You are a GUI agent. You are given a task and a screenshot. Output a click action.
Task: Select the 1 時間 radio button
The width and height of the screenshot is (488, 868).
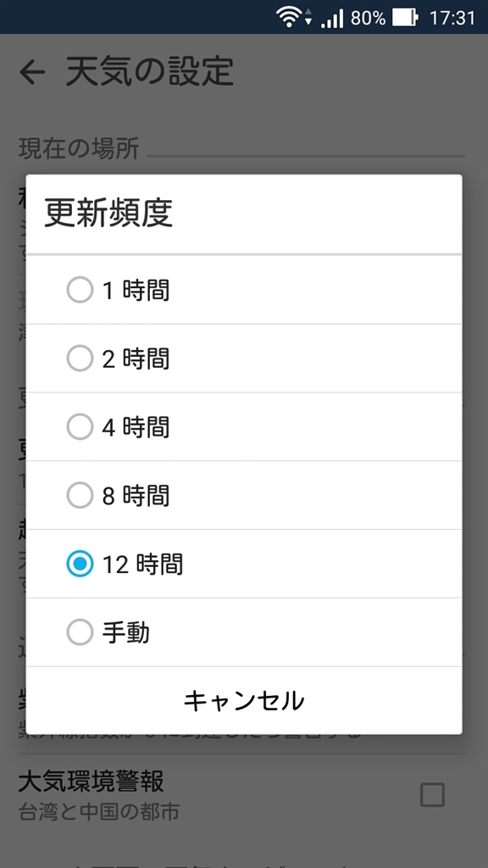click(80, 290)
